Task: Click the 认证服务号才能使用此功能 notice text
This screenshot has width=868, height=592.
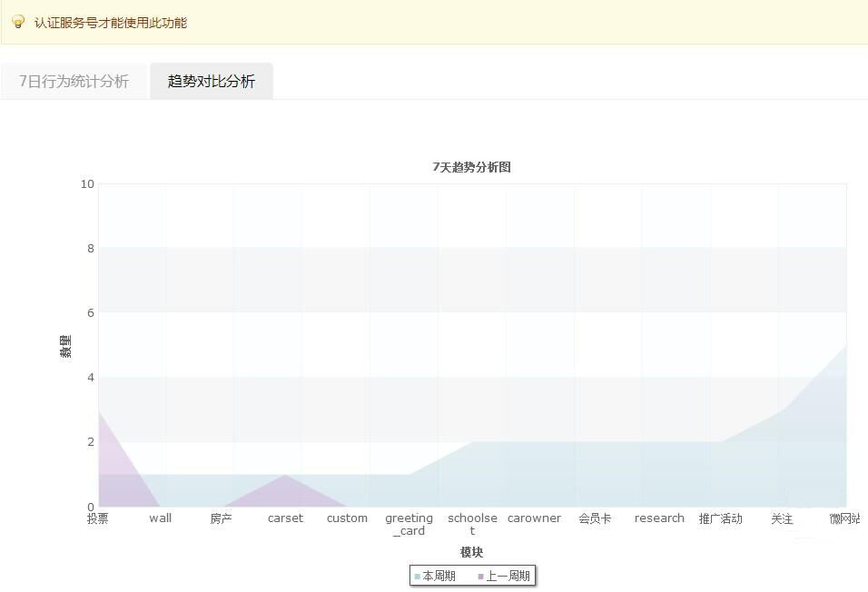Action: [111, 23]
